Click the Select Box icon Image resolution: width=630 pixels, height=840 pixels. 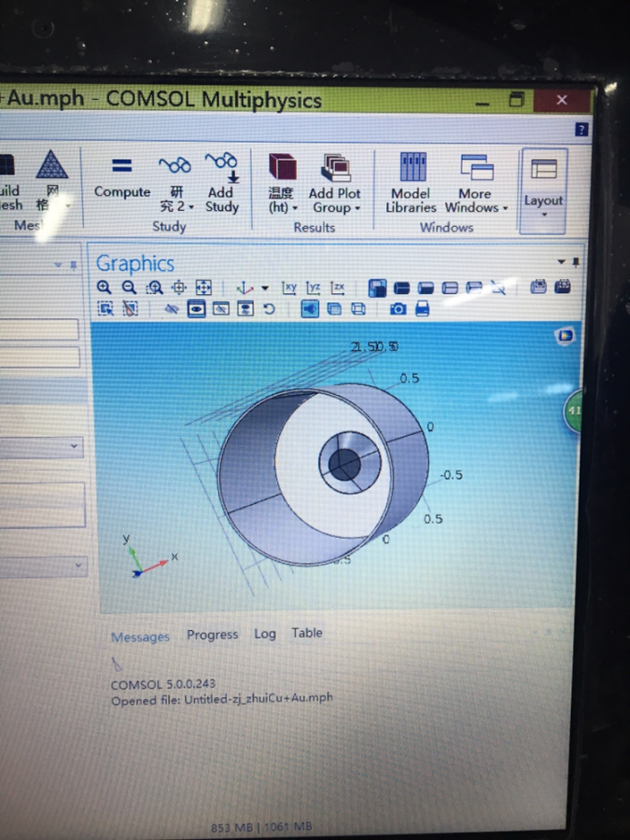click(105, 309)
